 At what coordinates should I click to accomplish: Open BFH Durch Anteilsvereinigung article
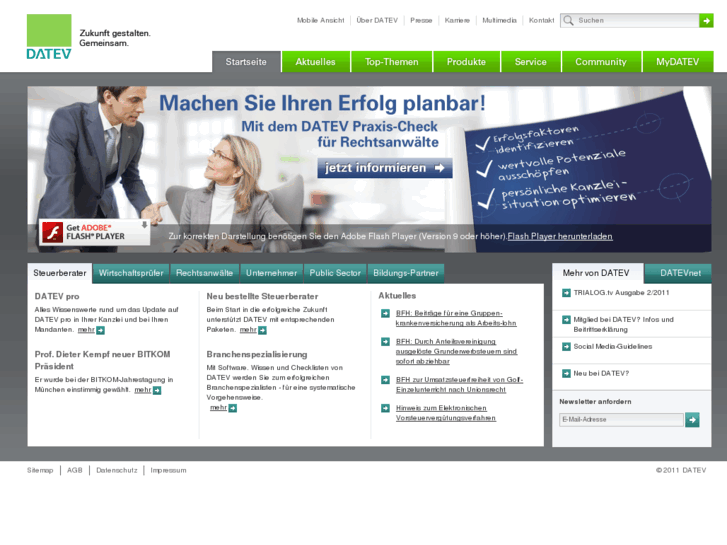(x=456, y=351)
